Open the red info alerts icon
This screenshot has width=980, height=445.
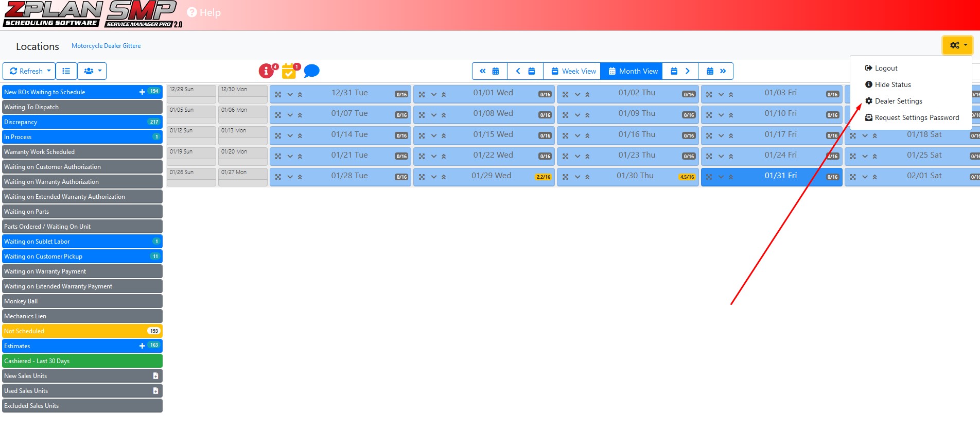pos(266,71)
